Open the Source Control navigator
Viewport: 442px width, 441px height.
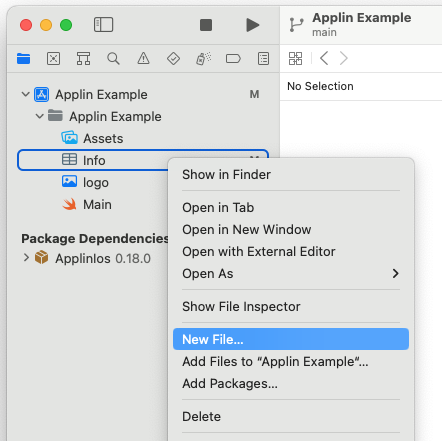pos(54,59)
